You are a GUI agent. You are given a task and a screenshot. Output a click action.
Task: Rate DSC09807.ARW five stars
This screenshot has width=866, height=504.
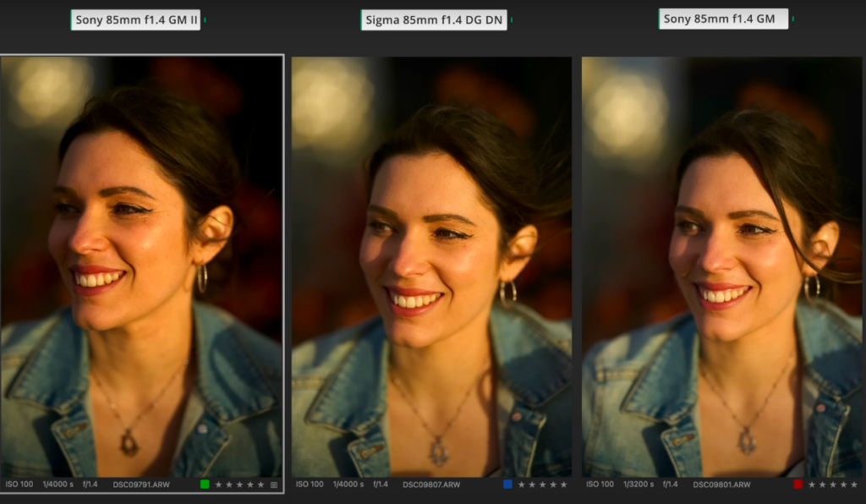tap(564, 485)
